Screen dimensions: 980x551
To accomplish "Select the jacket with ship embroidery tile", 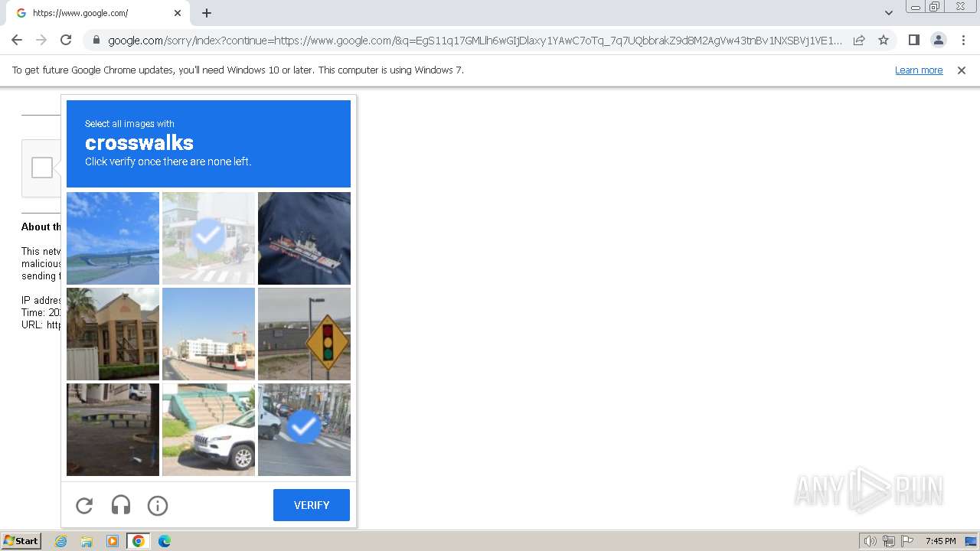I will tap(304, 238).
